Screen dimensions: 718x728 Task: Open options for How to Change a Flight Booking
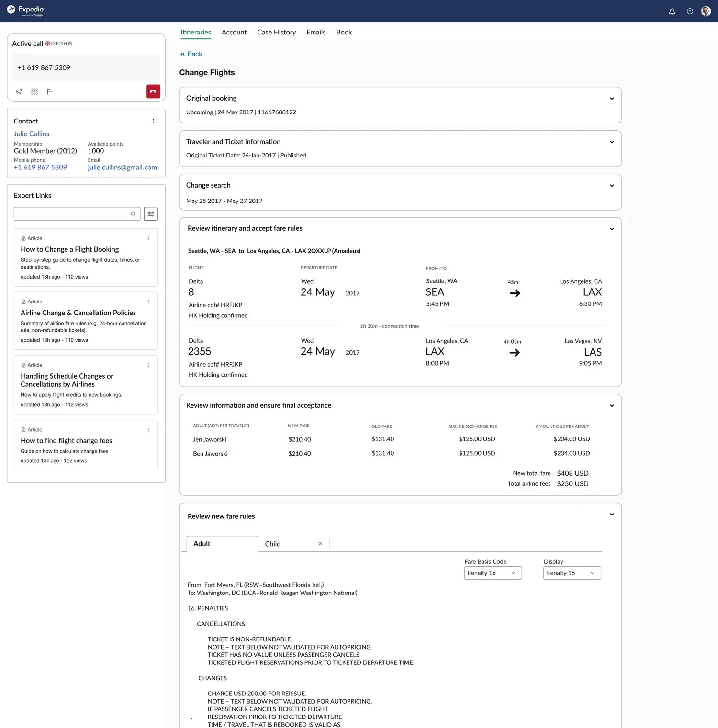[x=148, y=238]
